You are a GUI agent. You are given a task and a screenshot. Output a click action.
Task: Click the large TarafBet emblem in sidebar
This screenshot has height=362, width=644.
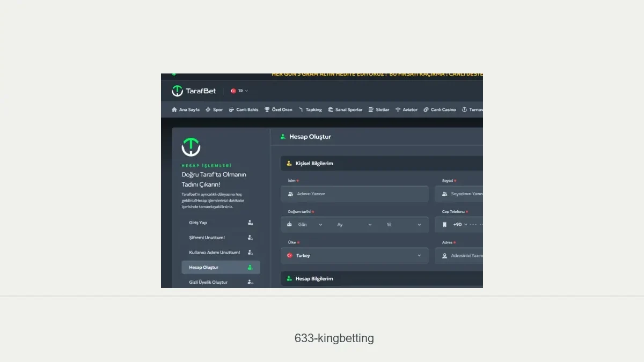click(191, 147)
